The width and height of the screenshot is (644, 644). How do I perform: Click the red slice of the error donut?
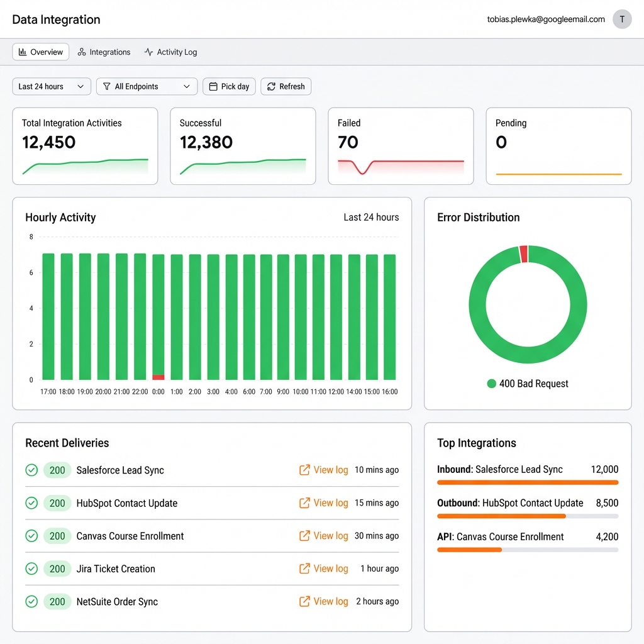click(523, 254)
